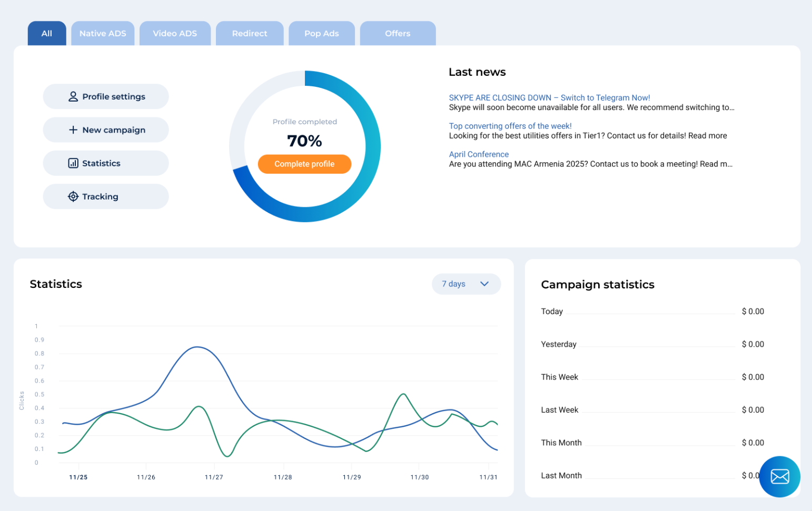812x511 pixels.
Task: Click the This Week campaign statistics row
Action: [x=652, y=377]
